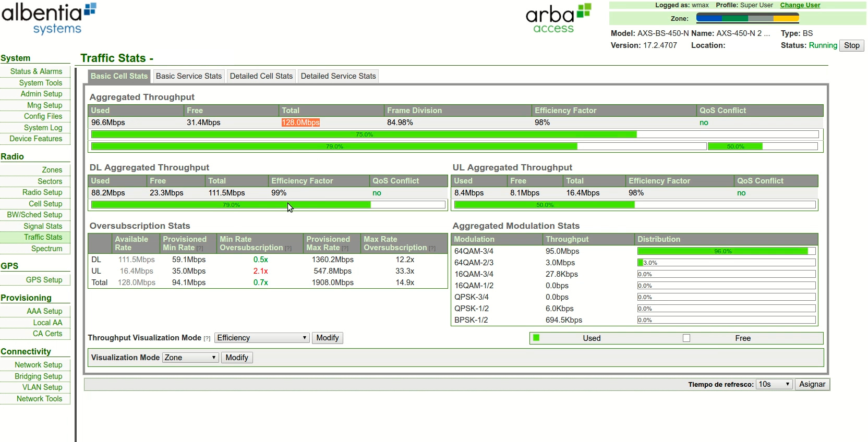The height and width of the screenshot is (442, 868).
Task: Click the albentia systems logo
Action: pyautogui.click(x=49, y=19)
